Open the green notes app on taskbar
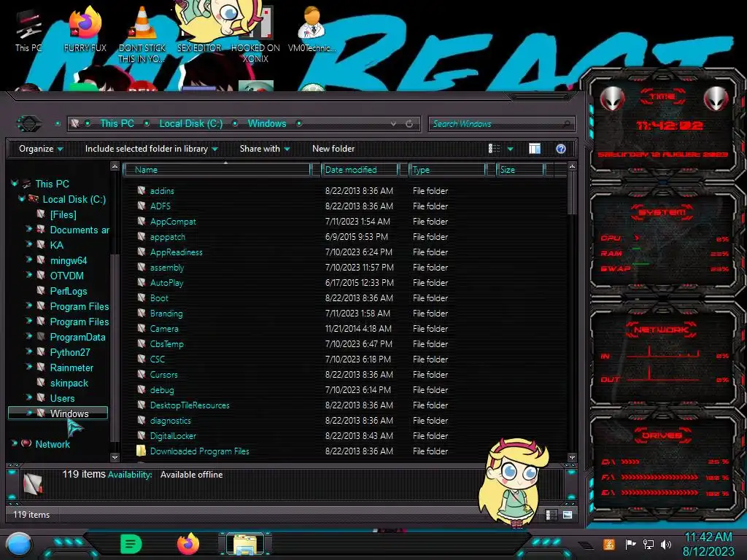Image resolution: width=747 pixels, height=560 pixels. pos(131,544)
